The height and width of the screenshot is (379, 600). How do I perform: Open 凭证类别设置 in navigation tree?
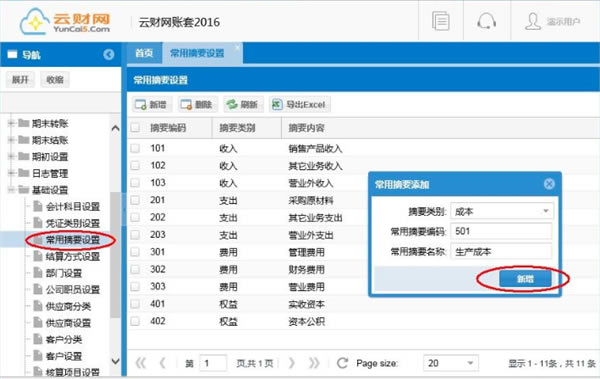click(x=73, y=223)
